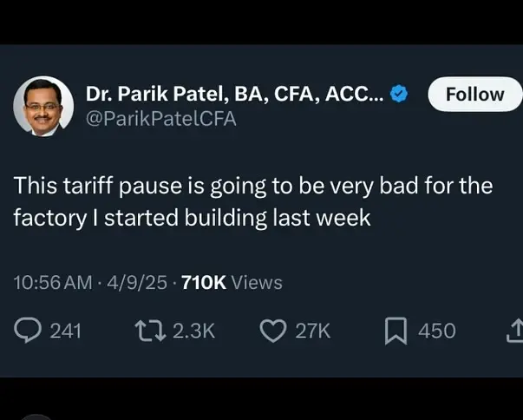Open Dr. Parik Patel's profile picture
This screenshot has height=420, width=523.
tap(43, 106)
